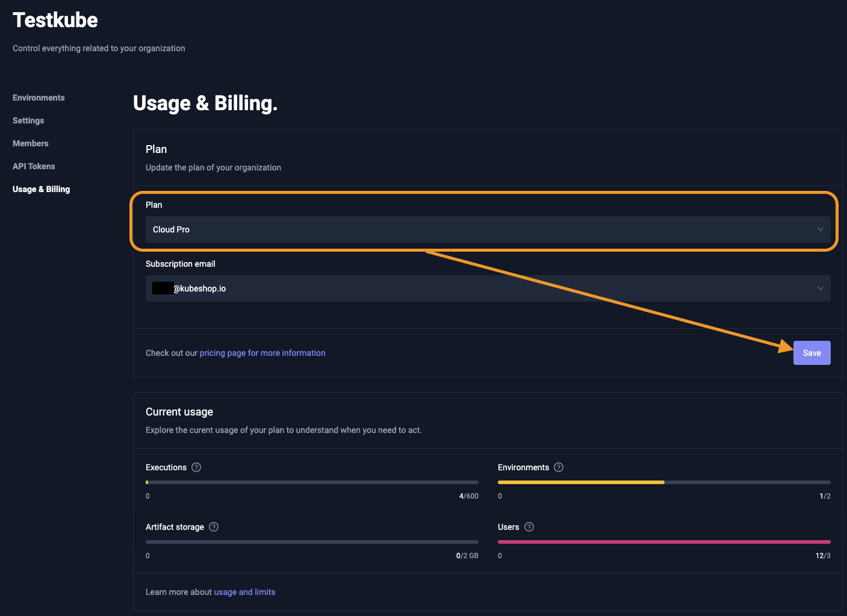
Task: Select Usage & Billing sidebar item
Action: point(41,189)
